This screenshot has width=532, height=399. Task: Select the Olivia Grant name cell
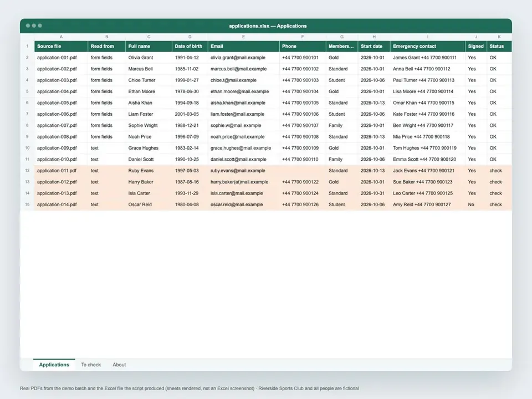click(149, 58)
